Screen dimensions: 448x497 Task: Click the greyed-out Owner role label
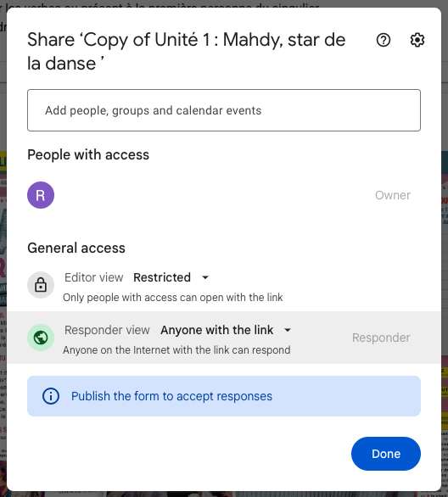[393, 195]
